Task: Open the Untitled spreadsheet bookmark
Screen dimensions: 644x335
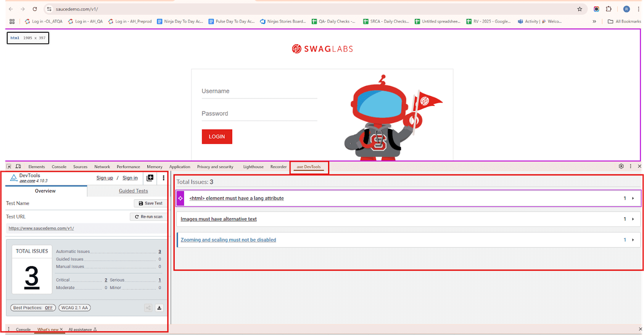Action: (437, 21)
